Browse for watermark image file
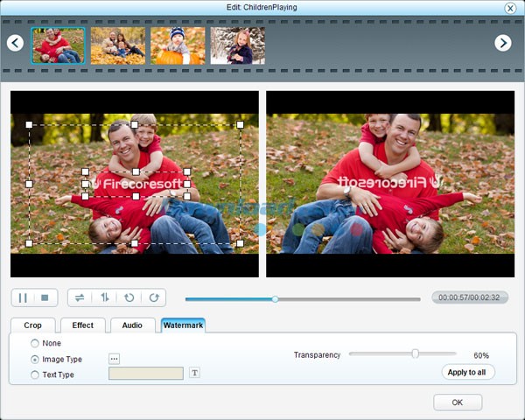Viewport: 525px width, 420px height. click(x=114, y=359)
